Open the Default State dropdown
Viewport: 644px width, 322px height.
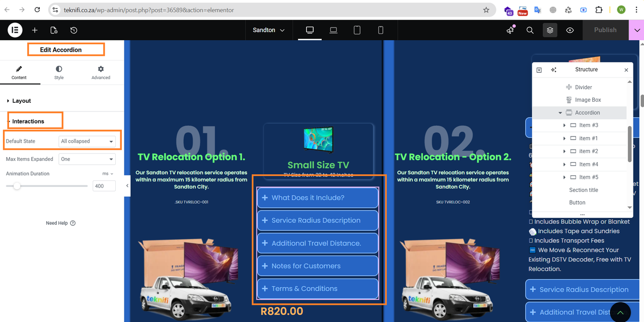pyautogui.click(x=87, y=141)
